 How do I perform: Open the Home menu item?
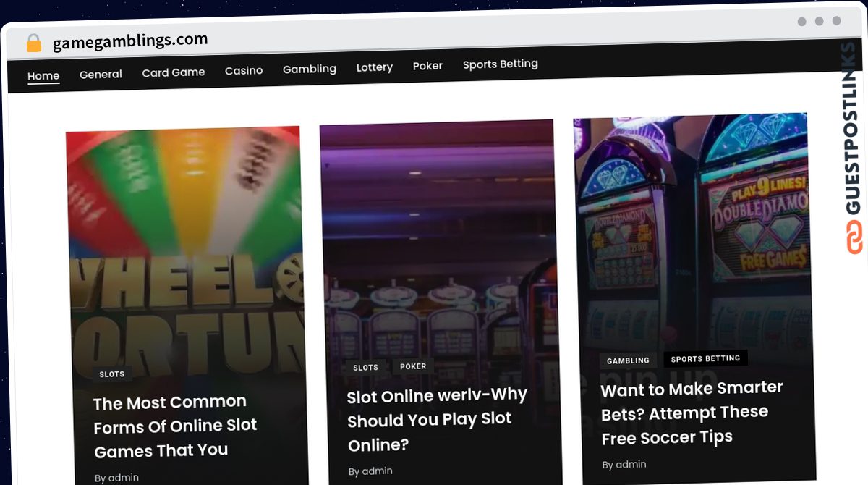(x=43, y=76)
